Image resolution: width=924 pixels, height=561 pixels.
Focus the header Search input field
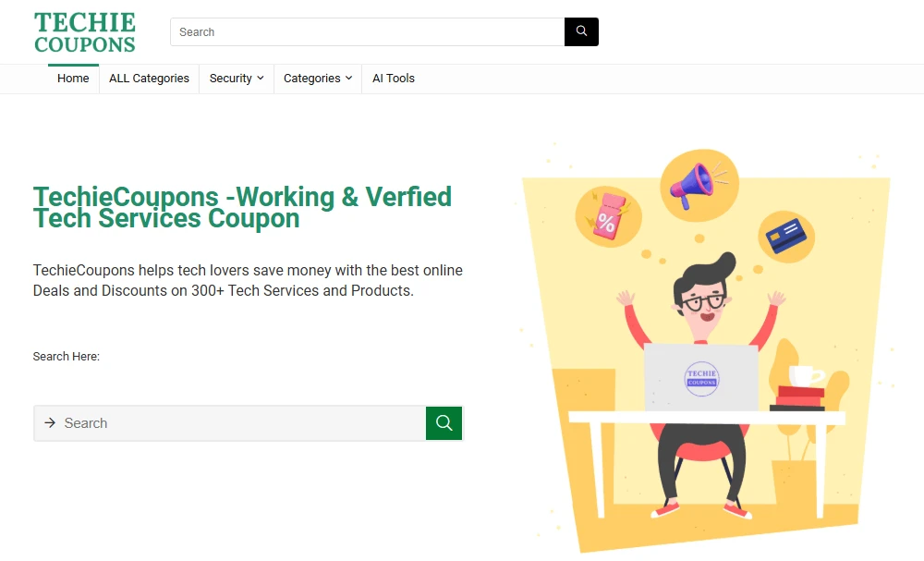(367, 31)
